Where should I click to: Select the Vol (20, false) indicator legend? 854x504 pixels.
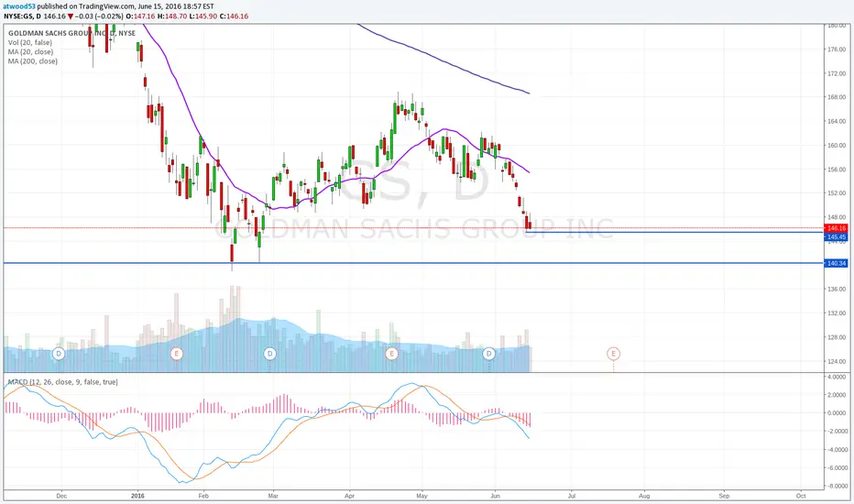30,42
